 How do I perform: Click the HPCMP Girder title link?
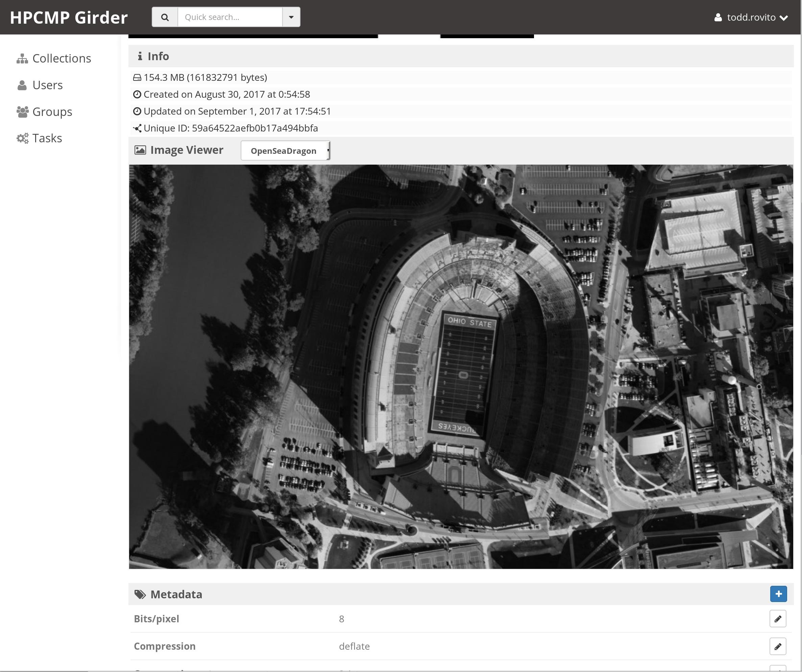point(69,18)
